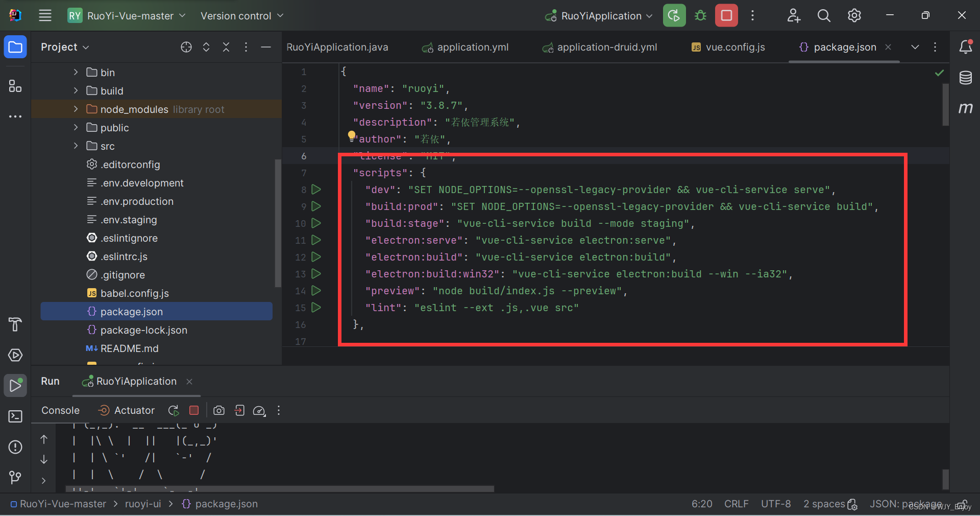The width and height of the screenshot is (980, 516).
Task: Open the Database tool window
Action: point(966,78)
